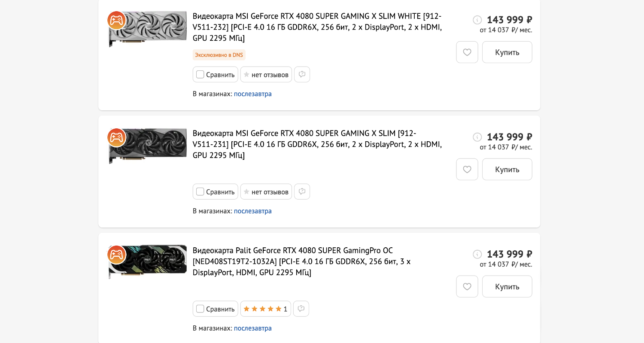Open price info icon for MSI SLIM WHITE

(x=477, y=20)
